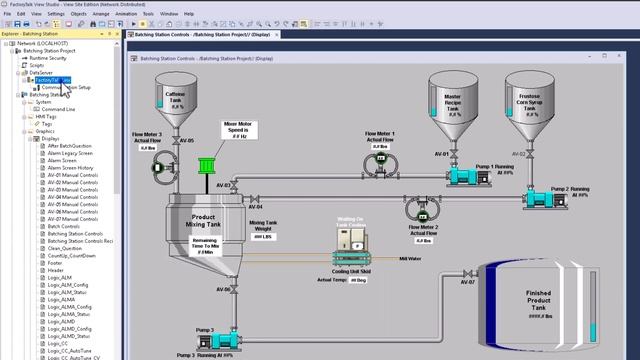Click the Mixing Tank Weight ### LBS field
The image size is (640, 360).
(263, 237)
